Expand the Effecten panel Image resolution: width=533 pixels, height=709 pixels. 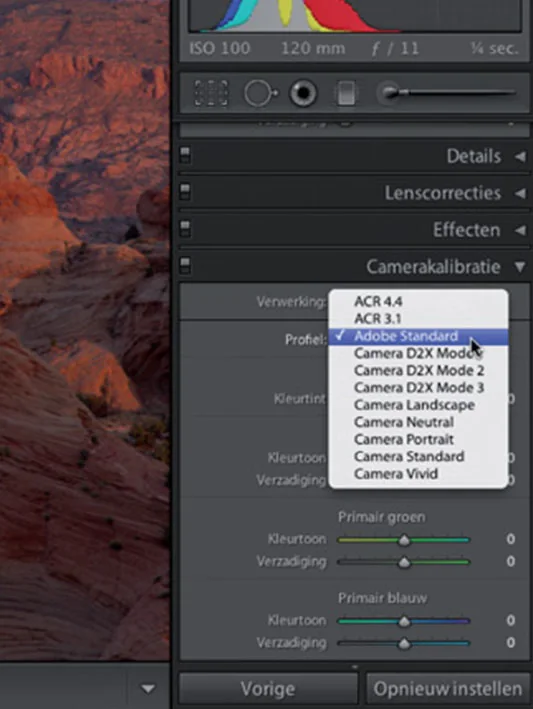520,231
